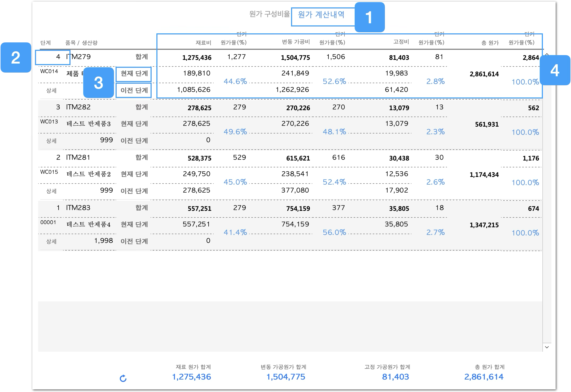Click the scroll-up arrow of table scrollbar
Screen dimensions: 571x392
coord(547,54)
